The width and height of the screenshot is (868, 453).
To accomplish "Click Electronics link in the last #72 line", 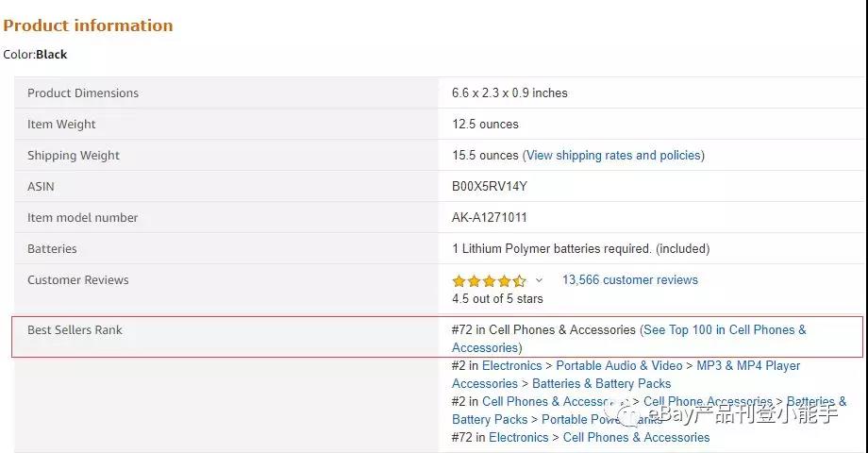I will 519,437.
